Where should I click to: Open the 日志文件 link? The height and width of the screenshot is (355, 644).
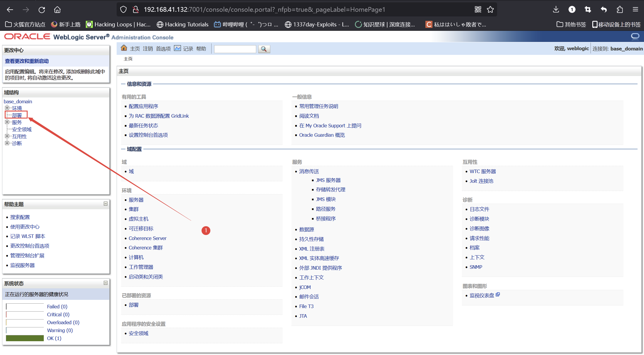479,209
